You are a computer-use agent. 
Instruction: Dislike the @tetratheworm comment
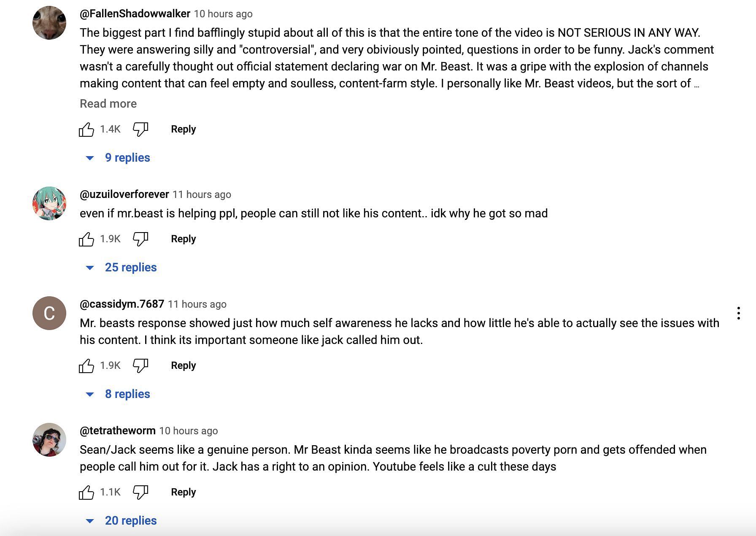[140, 492]
